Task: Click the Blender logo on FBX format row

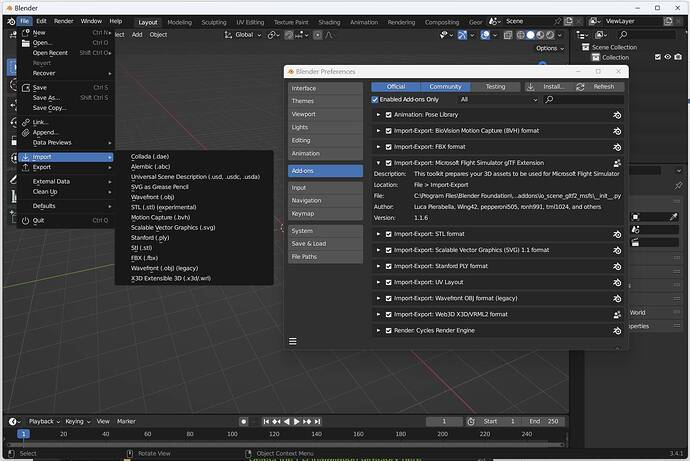Action: (x=617, y=146)
